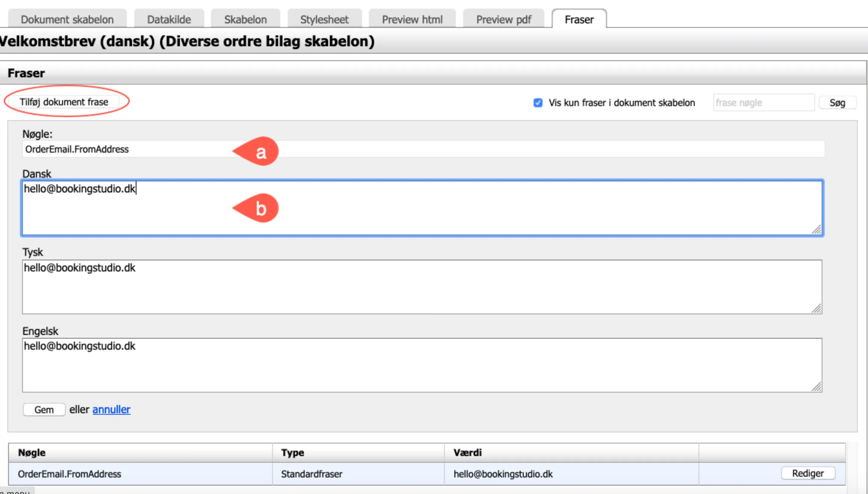Image resolution: width=868 pixels, height=494 pixels.
Task: Click into the Engelsk text area
Action: (422, 365)
